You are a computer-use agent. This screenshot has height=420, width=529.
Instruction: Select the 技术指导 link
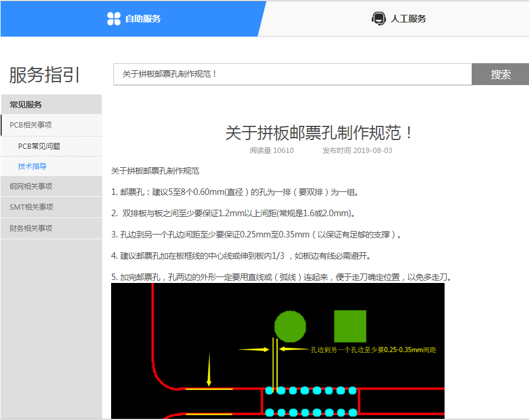[x=33, y=167]
